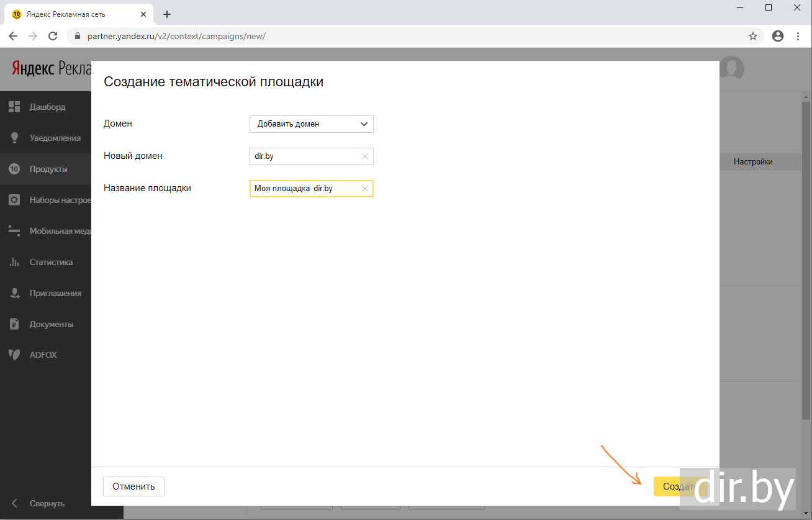The width and height of the screenshot is (812, 520).
Task: Expand the Добавить домен dropdown
Action: (x=311, y=124)
